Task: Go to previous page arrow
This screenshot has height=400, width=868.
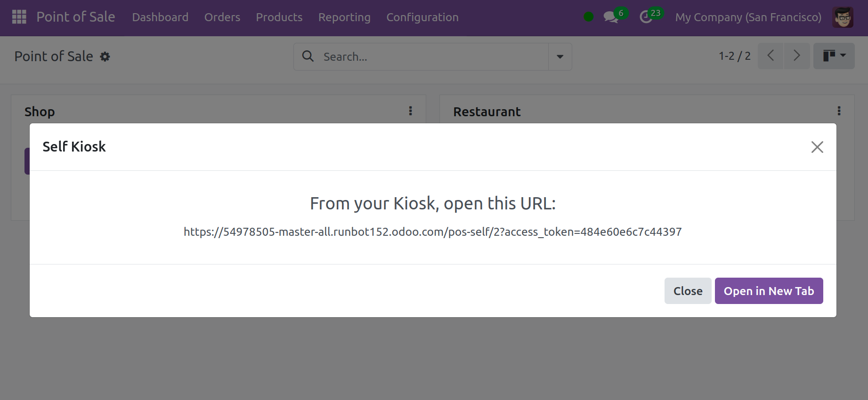Action: coord(771,56)
